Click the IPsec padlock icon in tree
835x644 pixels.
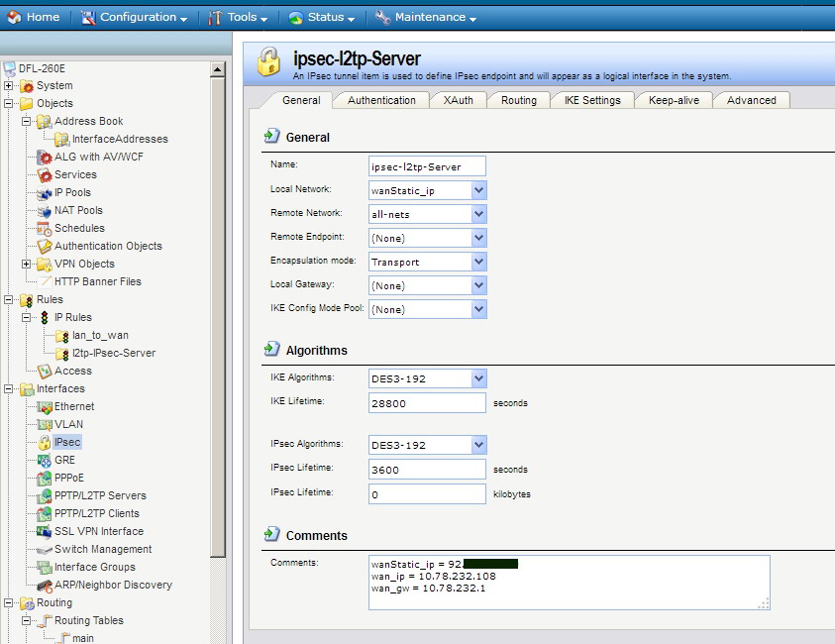coord(45,442)
